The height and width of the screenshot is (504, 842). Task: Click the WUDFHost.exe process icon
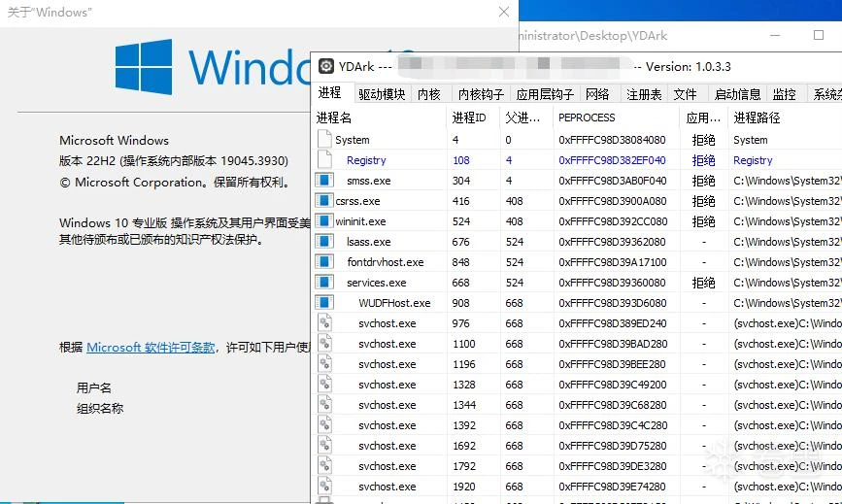[324, 303]
